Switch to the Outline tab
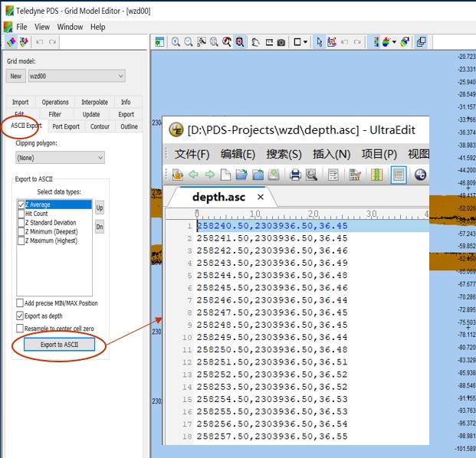 (x=129, y=126)
